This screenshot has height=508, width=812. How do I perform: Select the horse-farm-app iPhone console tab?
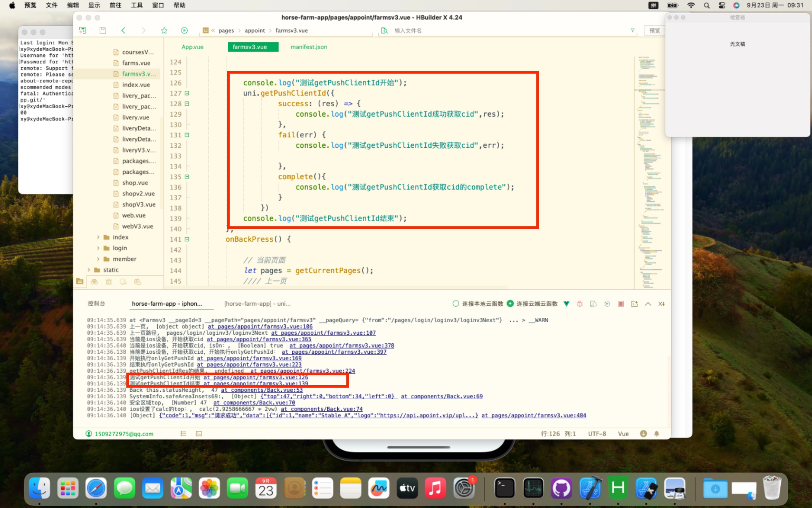coord(167,304)
